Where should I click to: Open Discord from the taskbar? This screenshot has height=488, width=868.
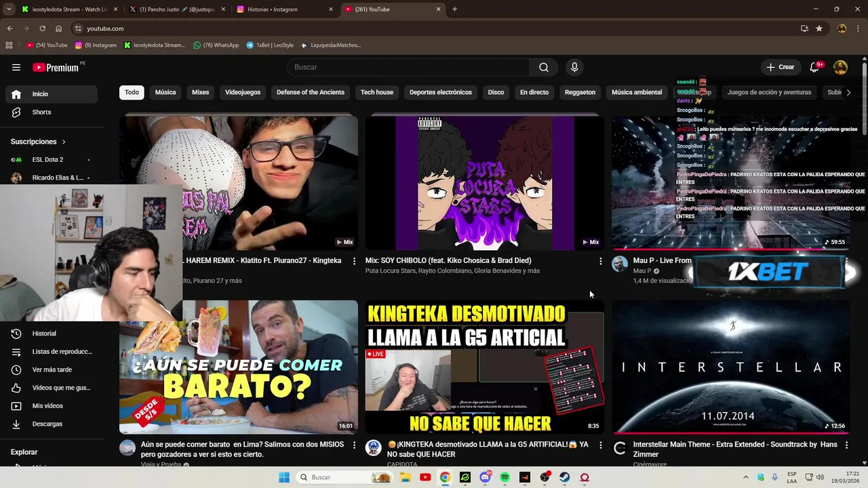(485, 477)
